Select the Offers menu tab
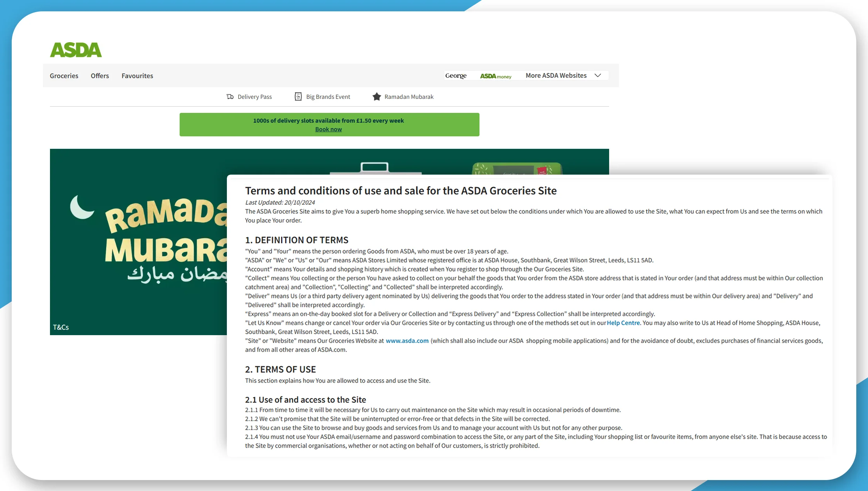 [100, 75]
